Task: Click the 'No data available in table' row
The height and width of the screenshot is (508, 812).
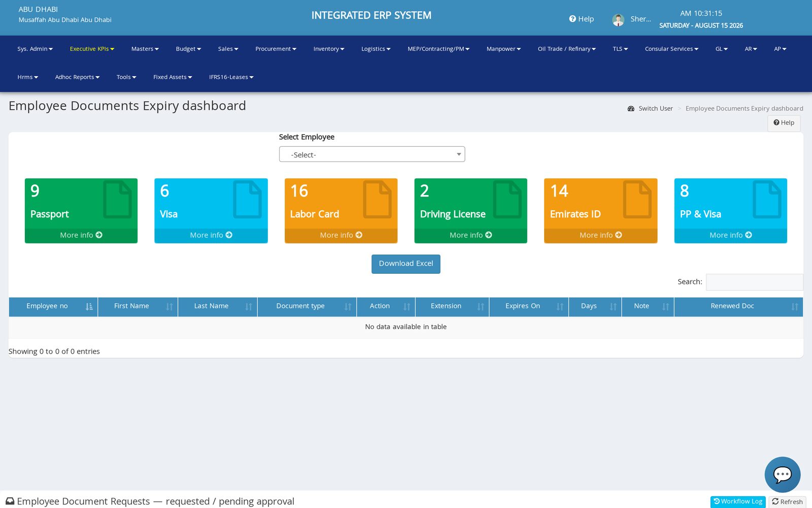Action: coord(406,327)
